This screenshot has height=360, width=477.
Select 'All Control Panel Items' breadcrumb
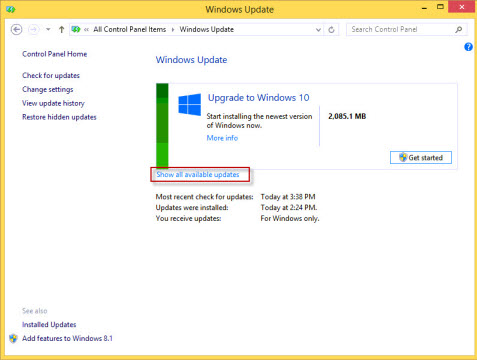click(x=130, y=29)
